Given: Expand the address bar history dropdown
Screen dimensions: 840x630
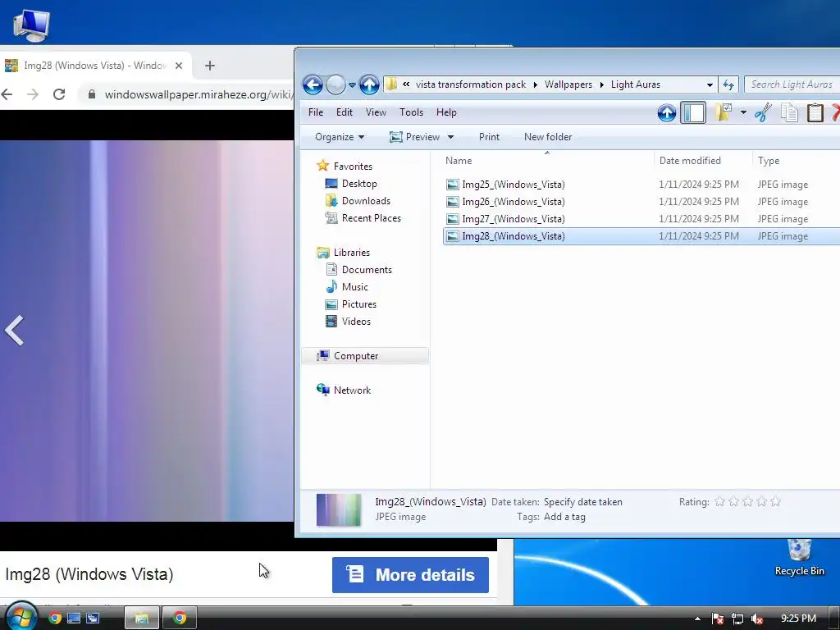Looking at the screenshot, I should pos(710,84).
